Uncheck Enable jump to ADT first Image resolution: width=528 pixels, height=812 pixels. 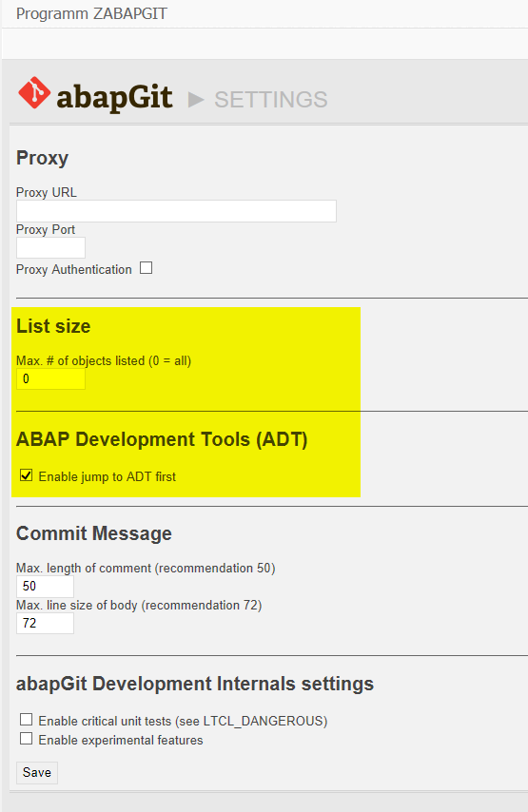pos(26,475)
